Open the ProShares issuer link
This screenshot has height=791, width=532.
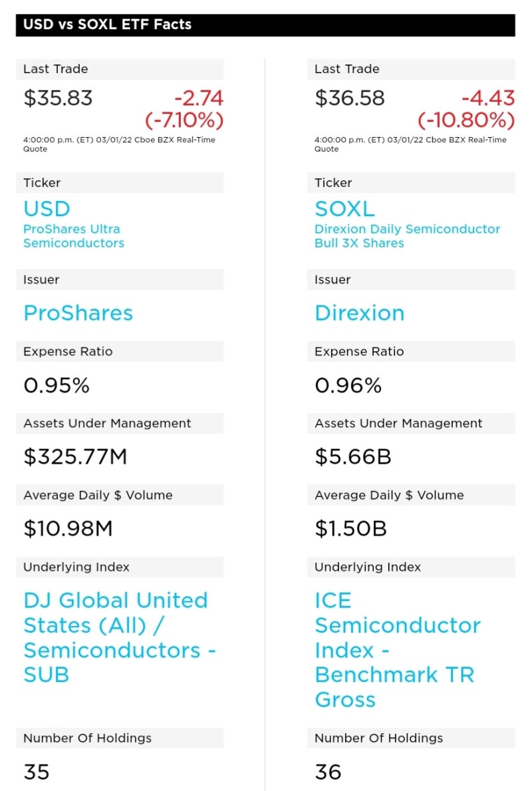[x=78, y=313]
